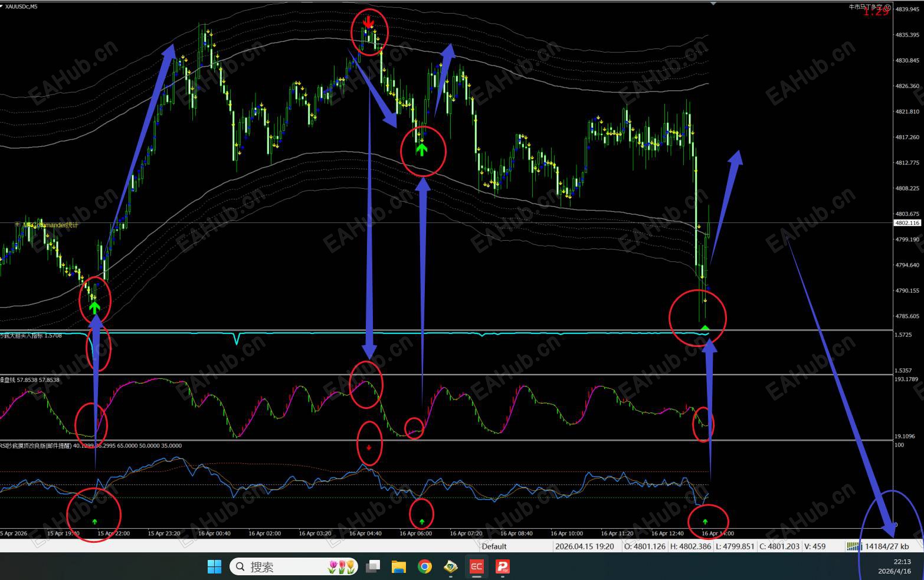Image resolution: width=924 pixels, height=580 pixels.
Task: Click the high price H: 4802.386
Action: [690, 546]
